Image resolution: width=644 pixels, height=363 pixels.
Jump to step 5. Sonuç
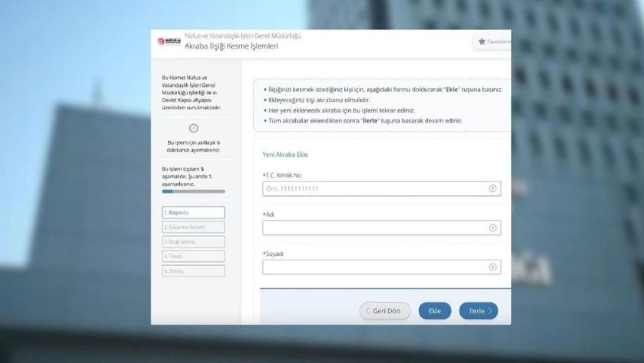click(x=193, y=271)
